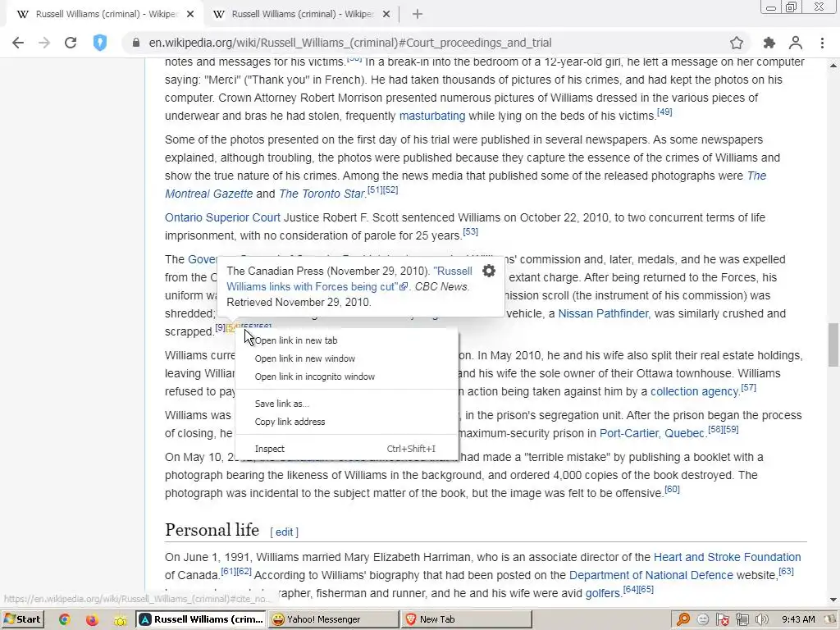Open the blue shield extension icon
Screen dimensions: 840x630
click(x=99, y=43)
